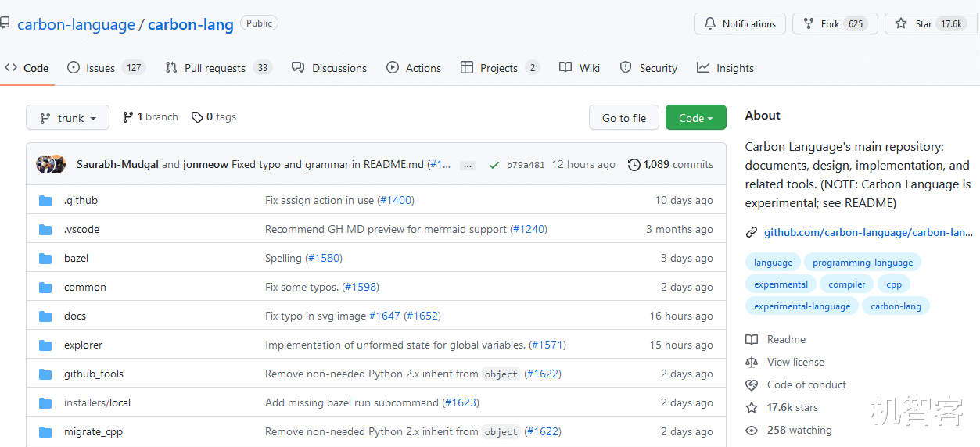This screenshot has width=980, height=447.
Task: Click the Code of conduct heart icon
Action: pyautogui.click(x=752, y=385)
